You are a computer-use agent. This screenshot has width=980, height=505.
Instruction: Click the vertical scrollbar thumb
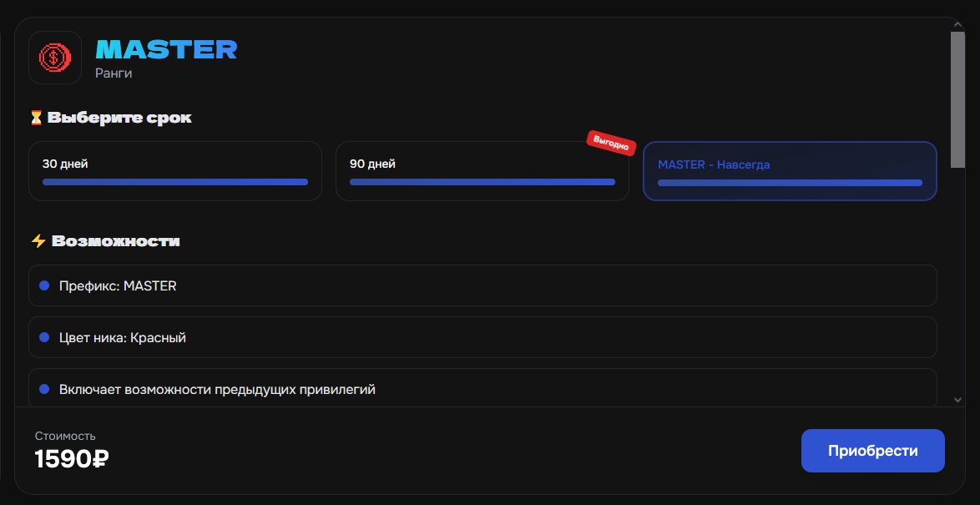click(x=957, y=100)
